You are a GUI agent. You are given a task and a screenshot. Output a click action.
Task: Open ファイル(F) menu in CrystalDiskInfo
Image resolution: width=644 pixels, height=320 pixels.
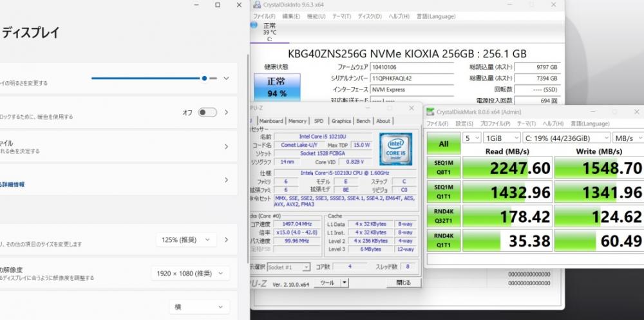(x=264, y=17)
